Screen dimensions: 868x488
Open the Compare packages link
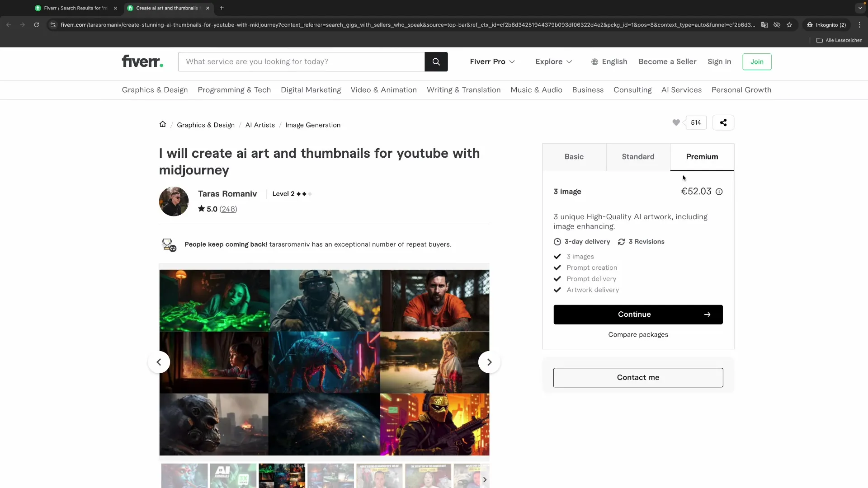coord(637,334)
